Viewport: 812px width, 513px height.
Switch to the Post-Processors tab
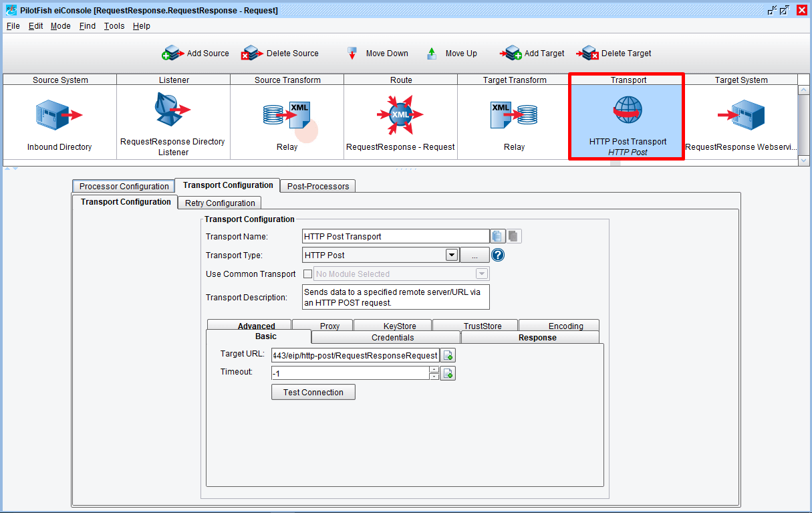click(318, 186)
